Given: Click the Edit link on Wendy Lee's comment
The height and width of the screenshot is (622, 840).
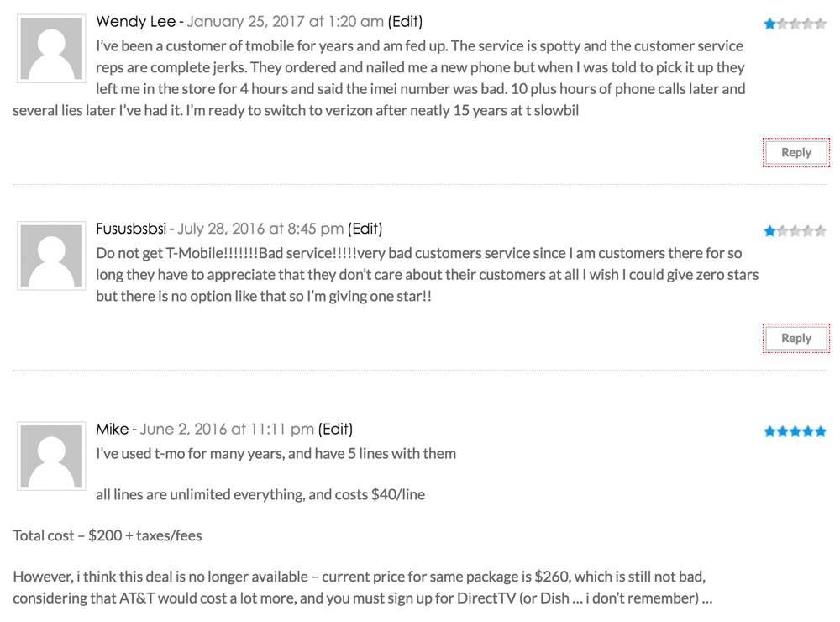Looking at the screenshot, I should pos(405,22).
